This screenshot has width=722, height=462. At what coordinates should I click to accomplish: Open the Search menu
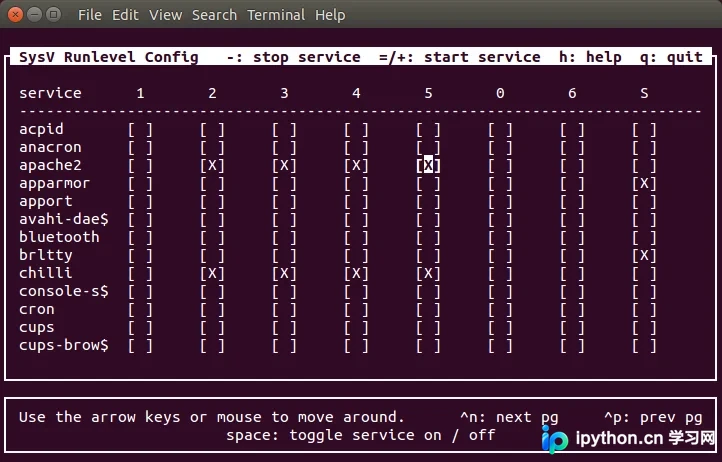tap(215, 15)
